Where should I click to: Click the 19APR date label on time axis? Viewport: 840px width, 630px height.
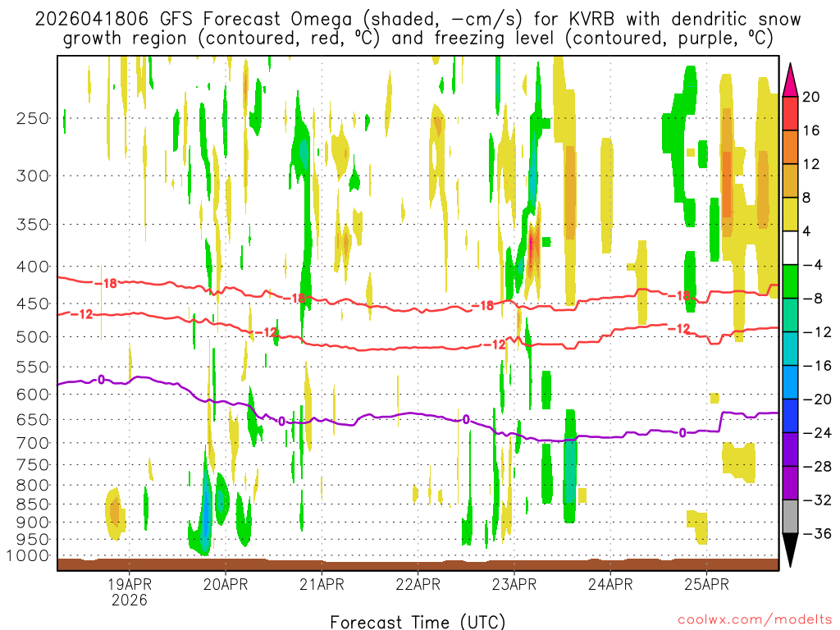(129, 584)
